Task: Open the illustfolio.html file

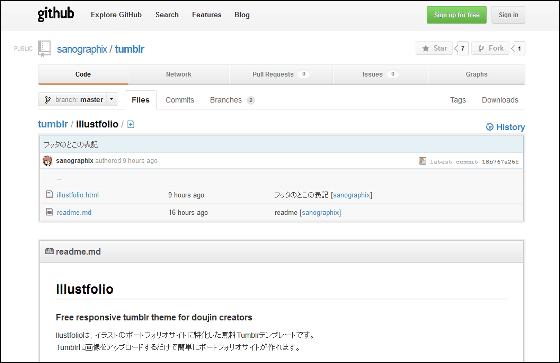Action: pos(78,195)
